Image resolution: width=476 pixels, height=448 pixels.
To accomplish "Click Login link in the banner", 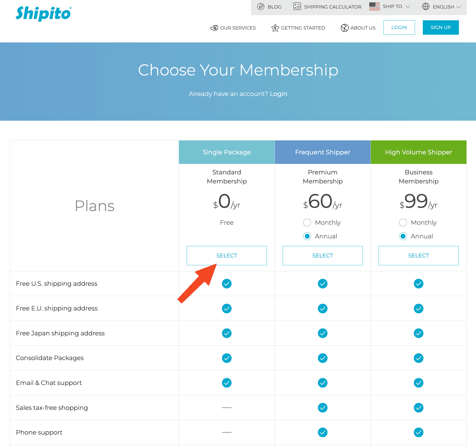I will click(279, 94).
